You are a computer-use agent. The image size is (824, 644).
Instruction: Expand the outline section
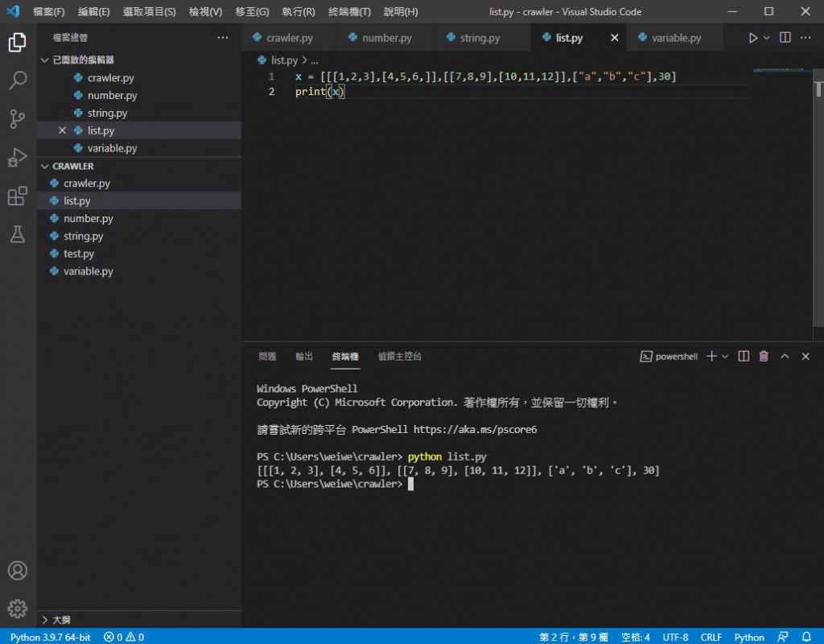tap(45, 620)
